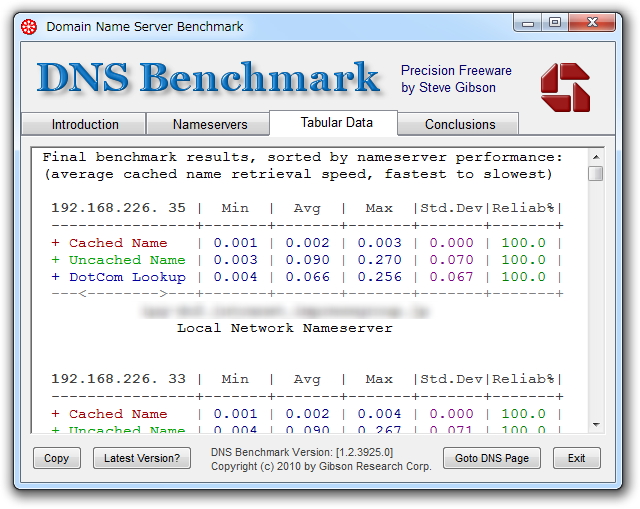Click the Cached Name max value 0.004

(x=380, y=414)
